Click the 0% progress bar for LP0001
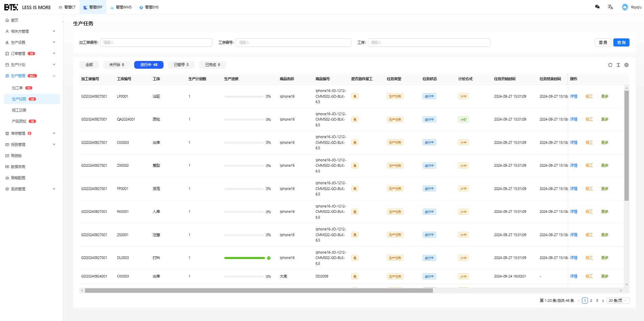This screenshot has width=644, height=321. pyautogui.click(x=244, y=97)
